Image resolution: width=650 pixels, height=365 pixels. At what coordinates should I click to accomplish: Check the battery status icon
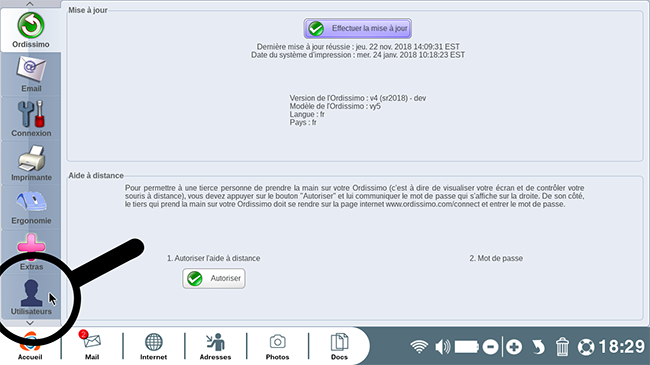pyautogui.click(x=466, y=346)
